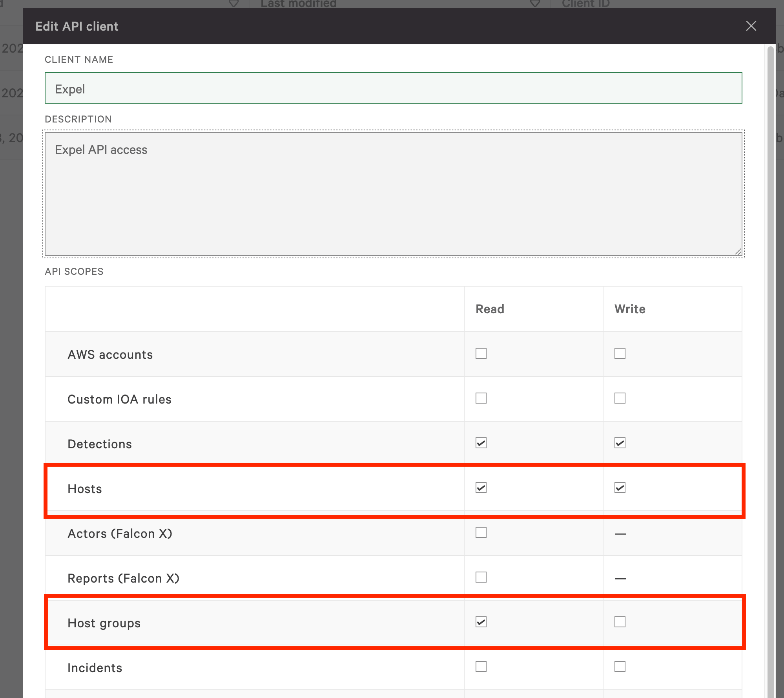Edit the Client Name field containing Expel
Screen dimensions: 784x698
point(393,88)
